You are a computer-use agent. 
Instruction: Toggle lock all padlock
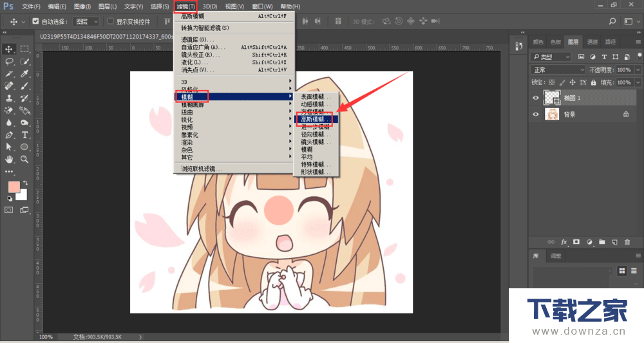point(594,82)
